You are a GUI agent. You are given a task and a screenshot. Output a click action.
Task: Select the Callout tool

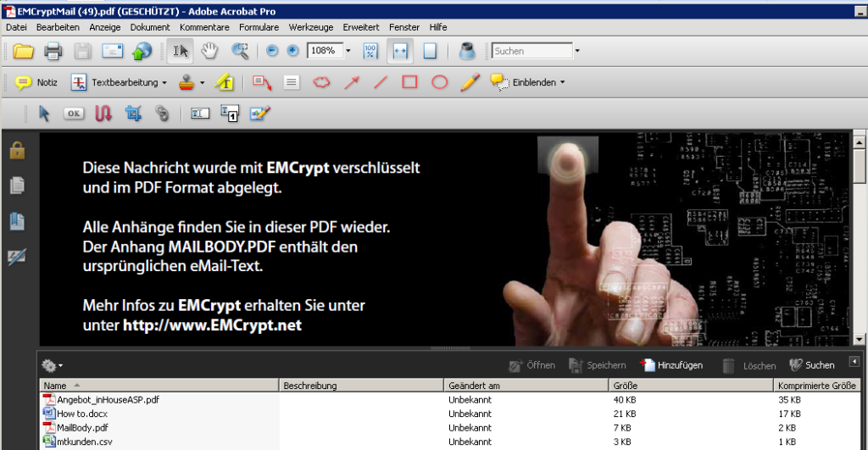pos(262,82)
